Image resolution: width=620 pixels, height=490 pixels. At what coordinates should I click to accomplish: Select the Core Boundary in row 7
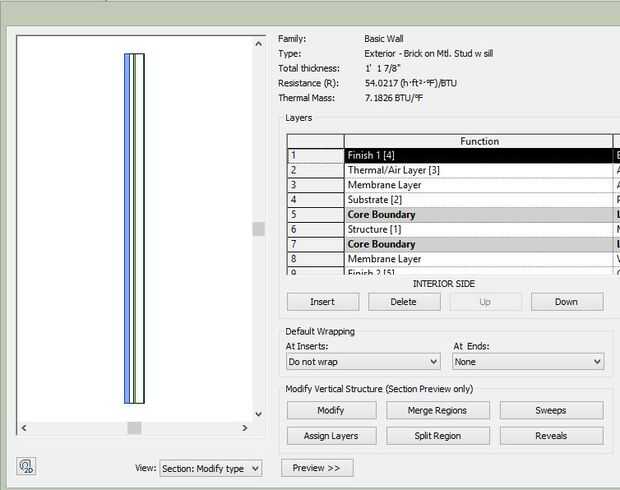[478, 244]
